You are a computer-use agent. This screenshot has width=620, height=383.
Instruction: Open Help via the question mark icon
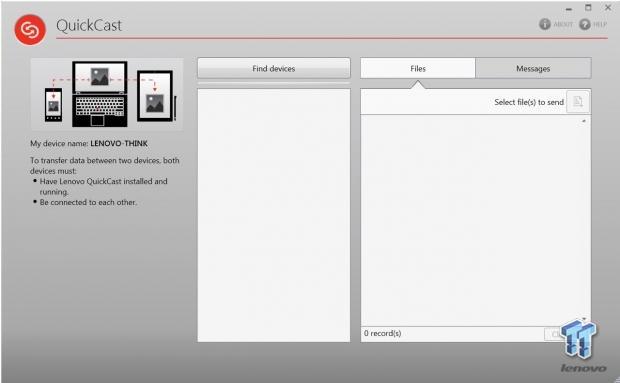tap(584, 24)
